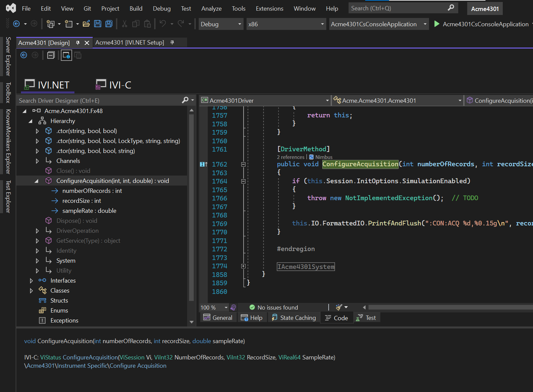Click the green Start debugging play icon
This screenshot has height=392, width=533.
(437, 24)
